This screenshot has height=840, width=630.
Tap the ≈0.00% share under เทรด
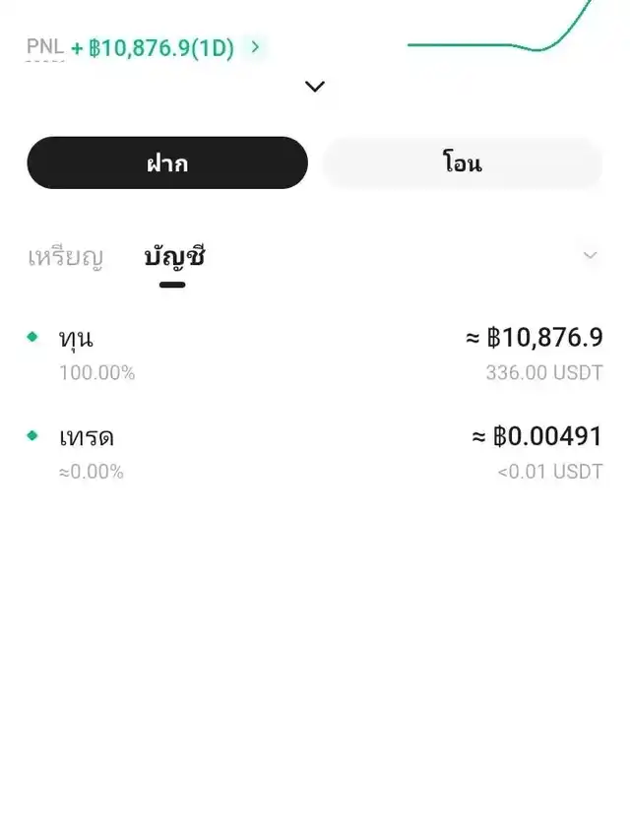91,472
